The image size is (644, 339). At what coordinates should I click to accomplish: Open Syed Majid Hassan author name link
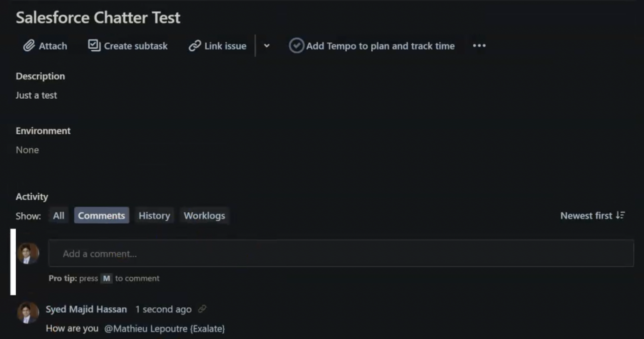tap(86, 309)
